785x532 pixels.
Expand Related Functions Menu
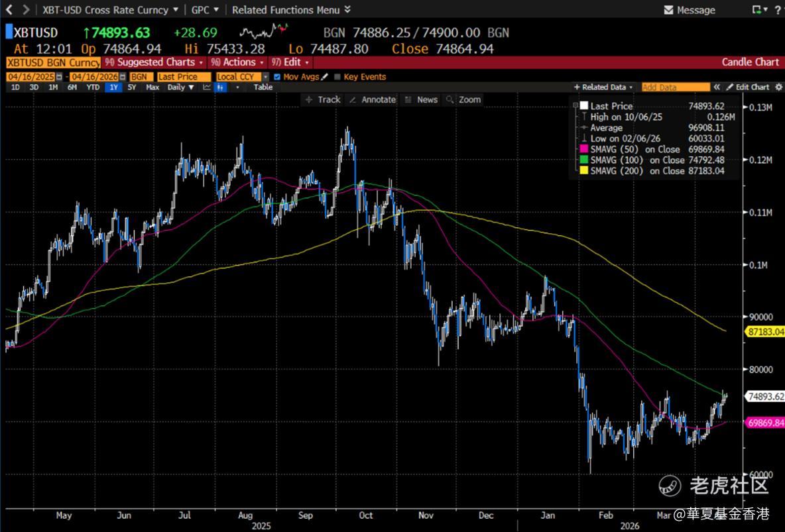point(291,9)
